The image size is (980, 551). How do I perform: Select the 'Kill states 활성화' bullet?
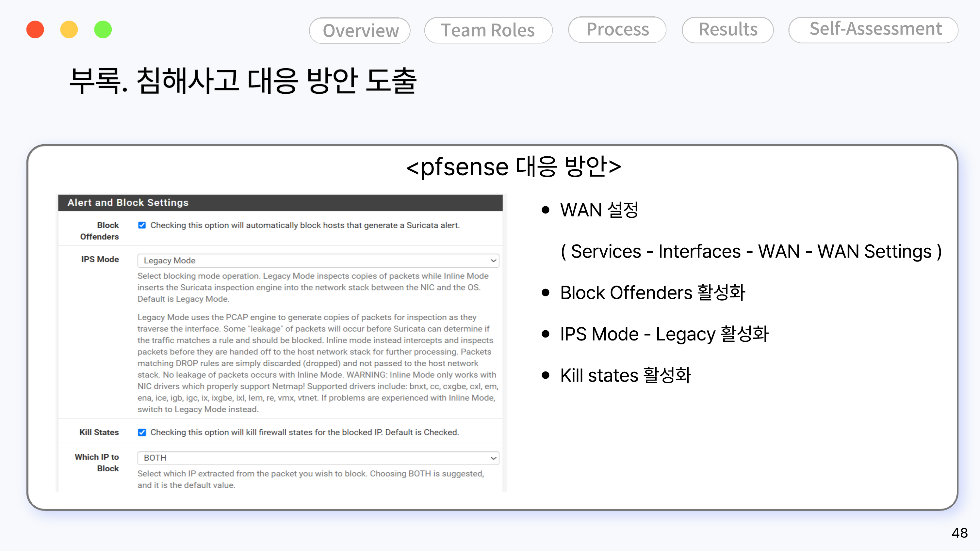(626, 376)
